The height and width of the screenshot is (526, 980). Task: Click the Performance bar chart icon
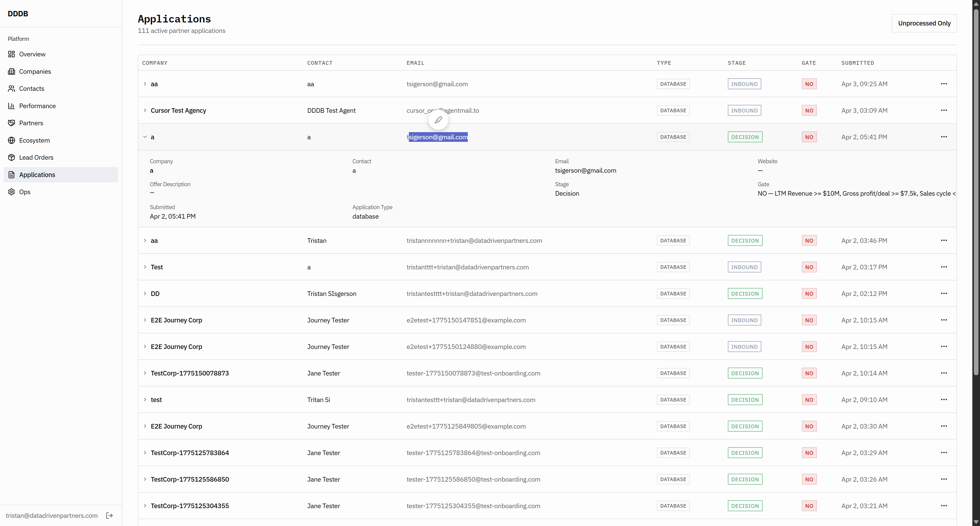click(x=11, y=106)
